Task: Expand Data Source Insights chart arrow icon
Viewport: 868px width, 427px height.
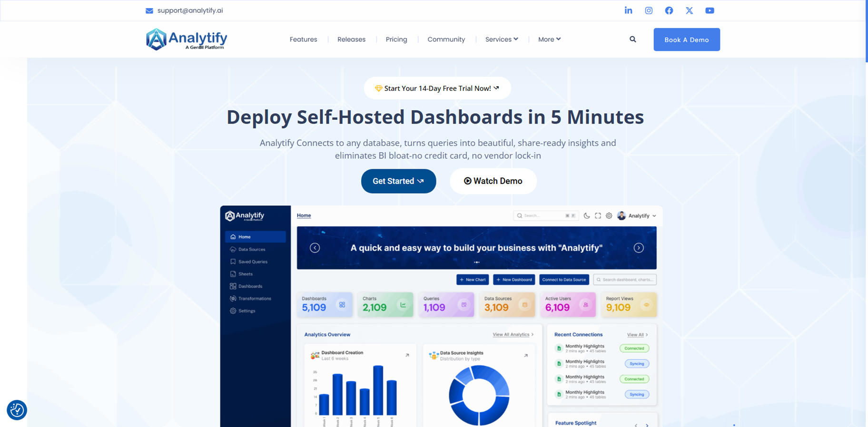Action: coord(526,355)
